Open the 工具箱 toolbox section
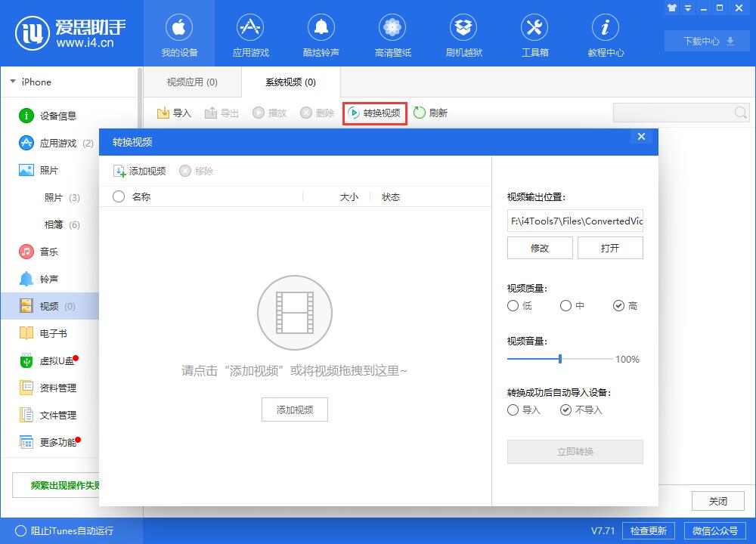 click(534, 34)
